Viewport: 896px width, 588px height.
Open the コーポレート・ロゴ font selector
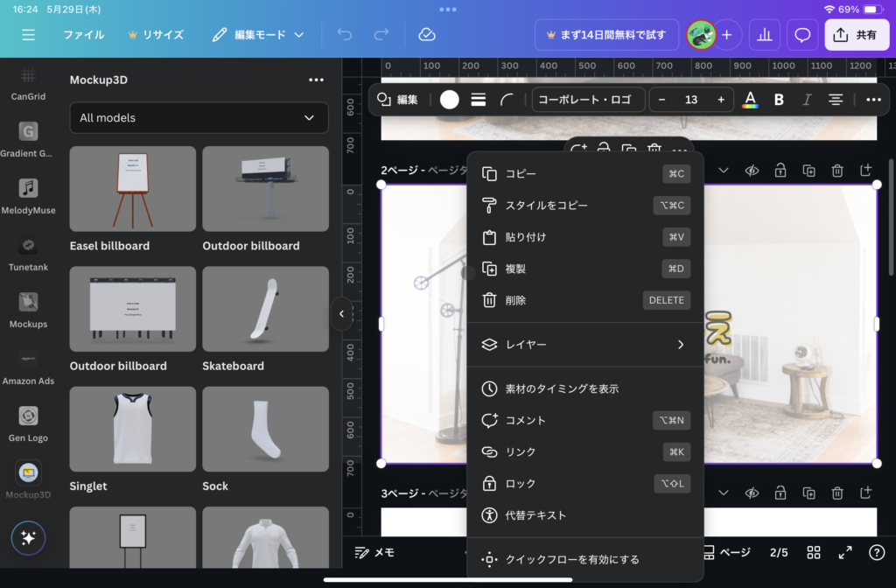(589, 100)
